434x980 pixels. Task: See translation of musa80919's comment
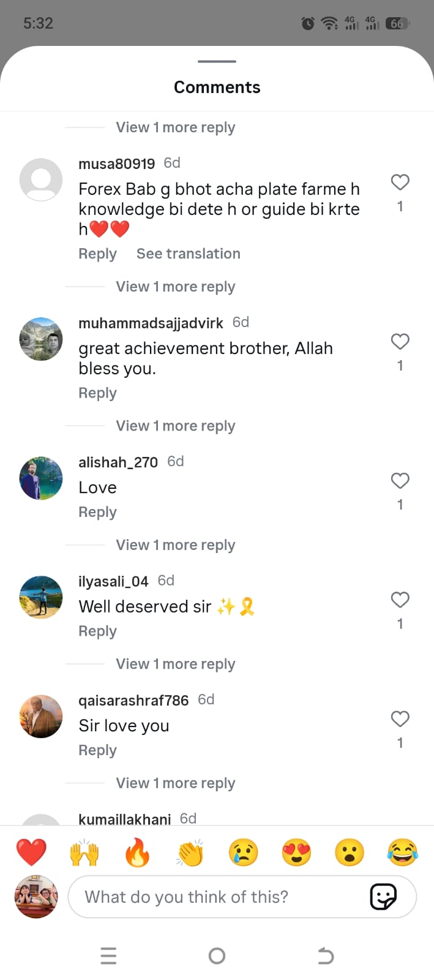pos(189,254)
